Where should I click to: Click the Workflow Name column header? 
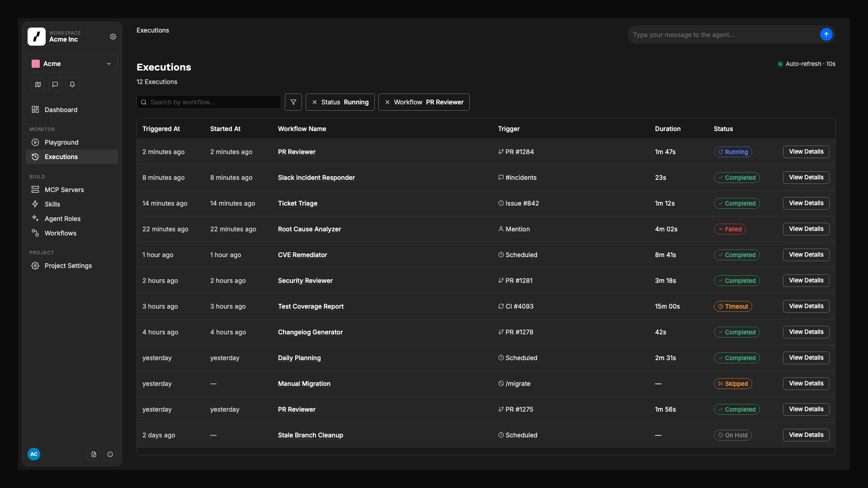[302, 129]
